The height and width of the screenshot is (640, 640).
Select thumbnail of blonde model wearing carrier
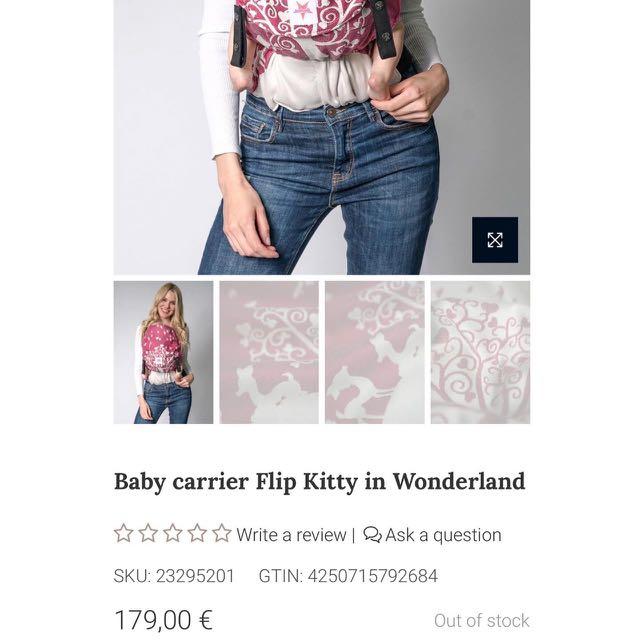(x=163, y=352)
